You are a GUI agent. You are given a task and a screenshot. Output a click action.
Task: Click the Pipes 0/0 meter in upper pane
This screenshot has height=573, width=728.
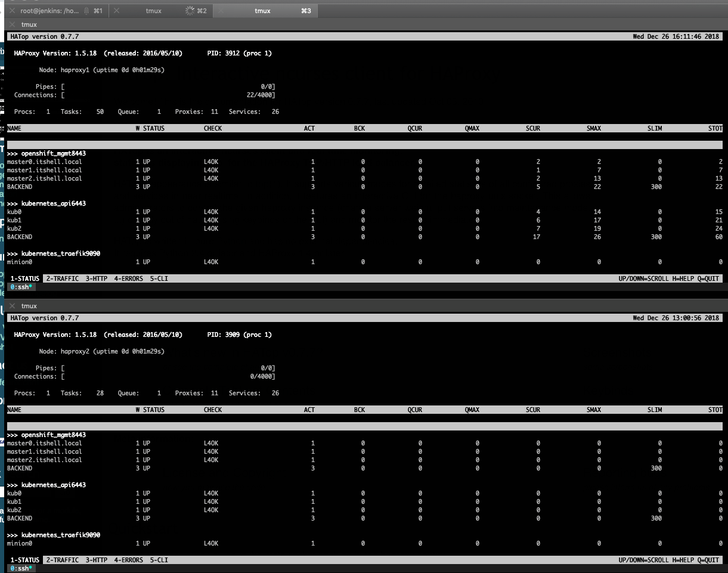pyautogui.click(x=156, y=86)
